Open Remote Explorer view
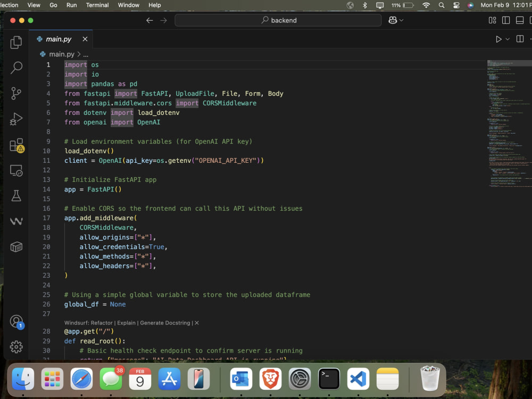This screenshot has width=532, height=399. [16, 170]
